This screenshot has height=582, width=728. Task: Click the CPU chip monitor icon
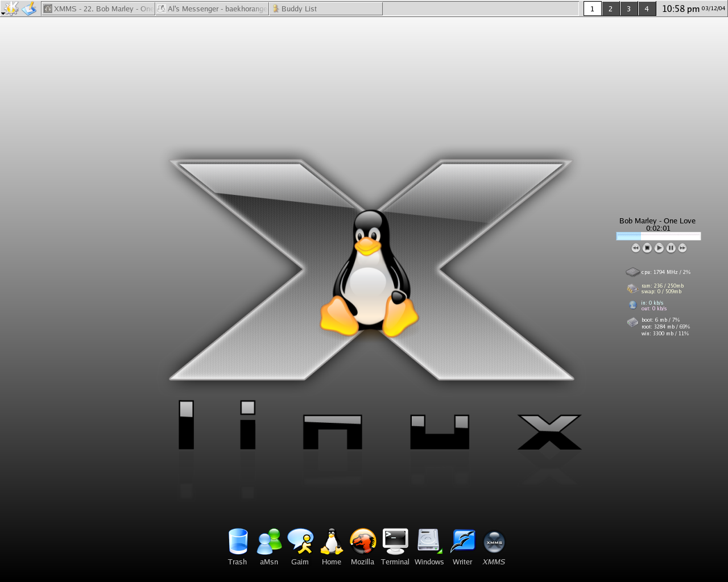(632, 272)
